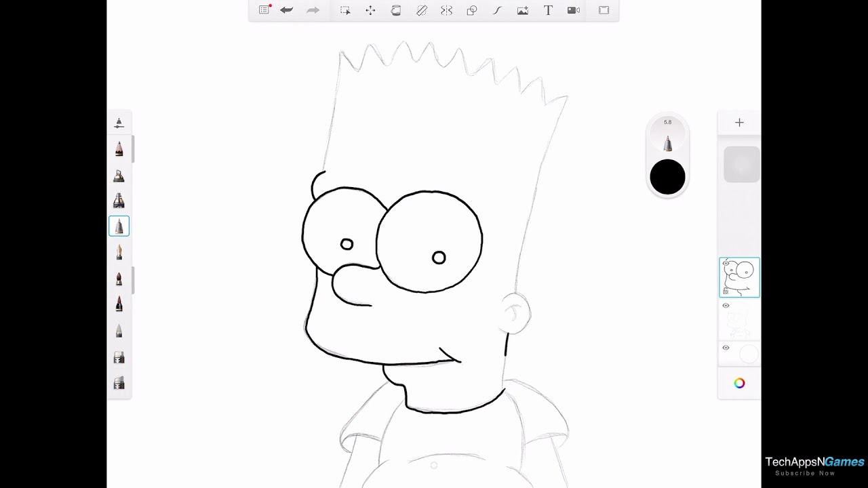Image resolution: width=868 pixels, height=488 pixels.
Task: Enable the Symmetry drawing tool
Action: [446, 10]
